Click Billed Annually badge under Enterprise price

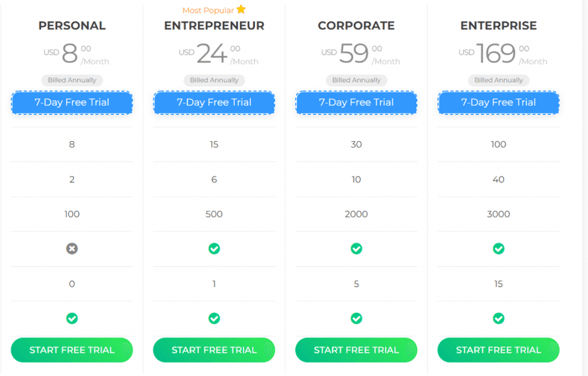499,80
